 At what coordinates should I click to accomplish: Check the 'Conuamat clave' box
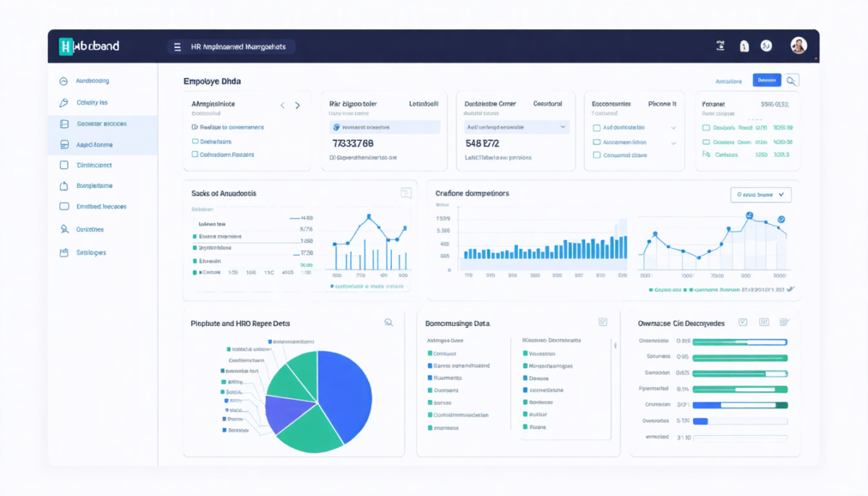click(x=597, y=155)
